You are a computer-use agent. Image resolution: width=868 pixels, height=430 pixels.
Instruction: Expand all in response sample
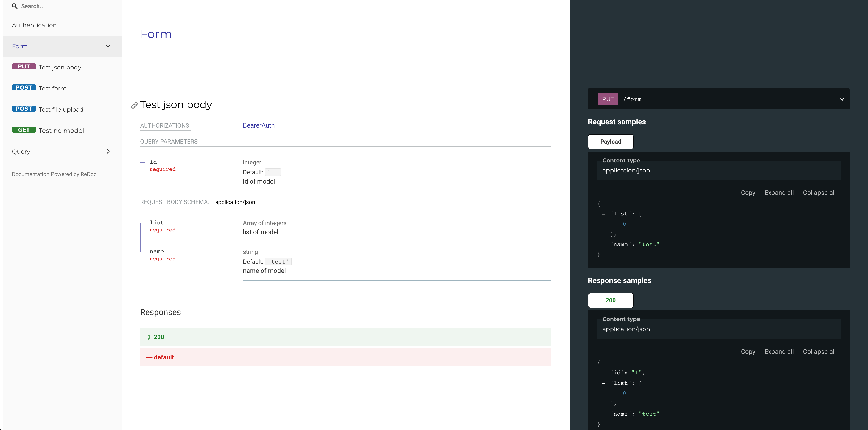tap(779, 351)
